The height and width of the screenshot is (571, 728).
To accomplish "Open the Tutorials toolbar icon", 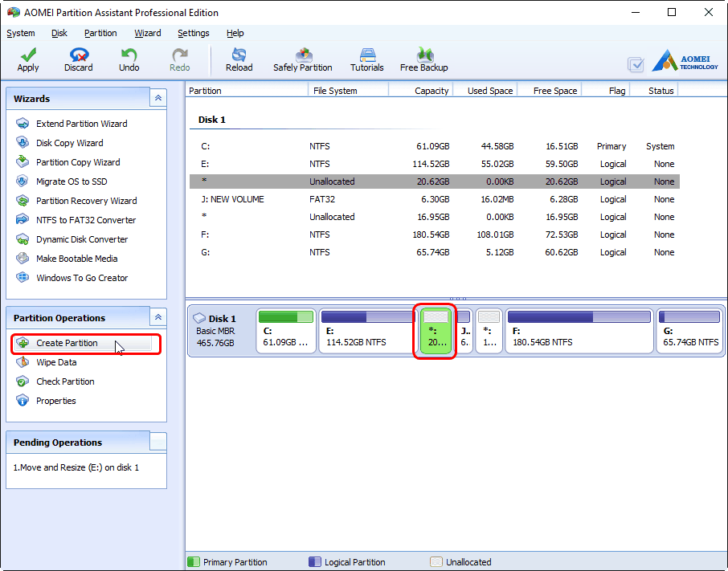I will [367, 55].
